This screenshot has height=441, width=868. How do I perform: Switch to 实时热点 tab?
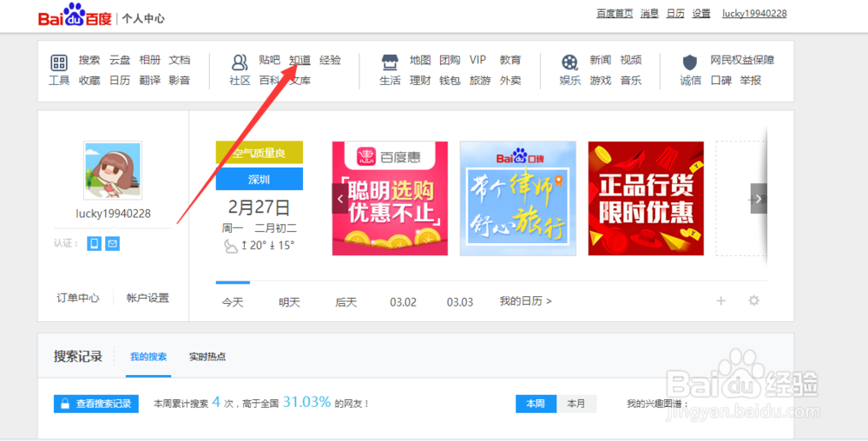tap(207, 357)
